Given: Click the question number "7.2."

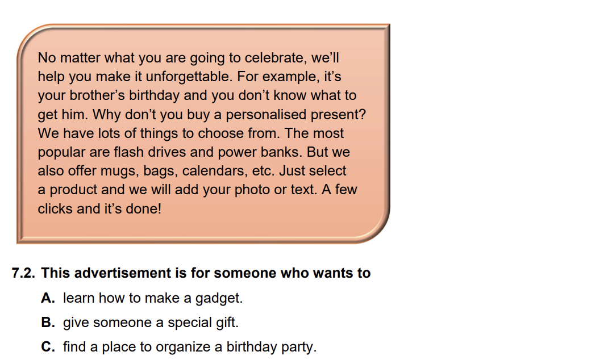Looking at the screenshot, I should click(x=23, y=273).
